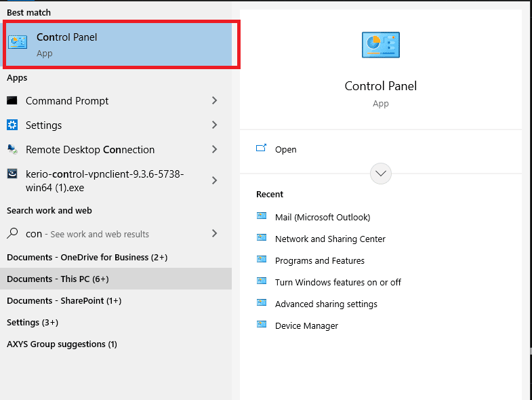Open recent Advanced sharing settings

point(326,304)
